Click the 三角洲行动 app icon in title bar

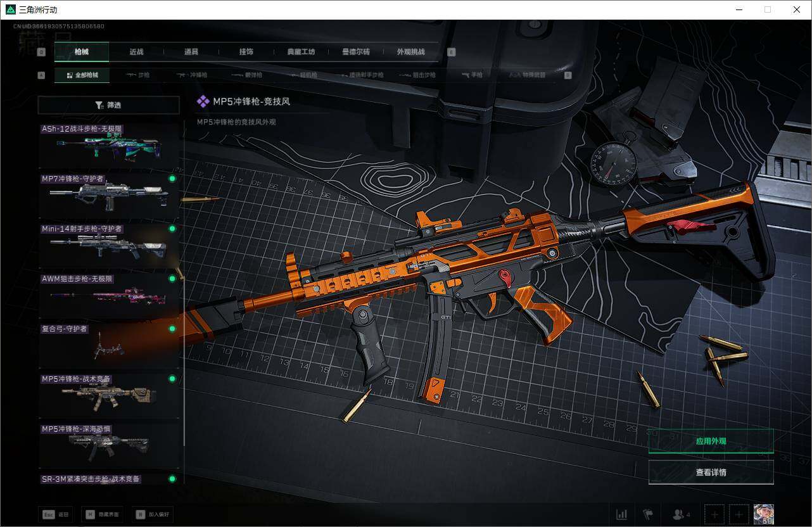coord(10,10)
